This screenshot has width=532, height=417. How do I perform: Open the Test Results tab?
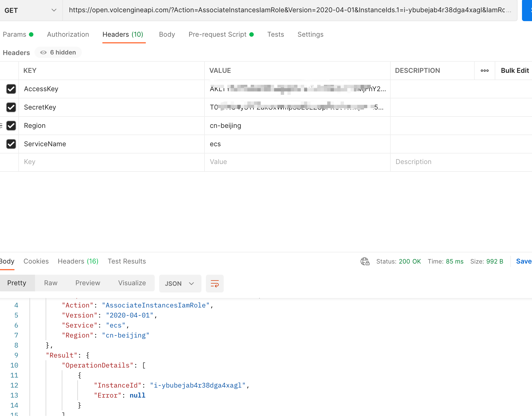tap(127, 261)
